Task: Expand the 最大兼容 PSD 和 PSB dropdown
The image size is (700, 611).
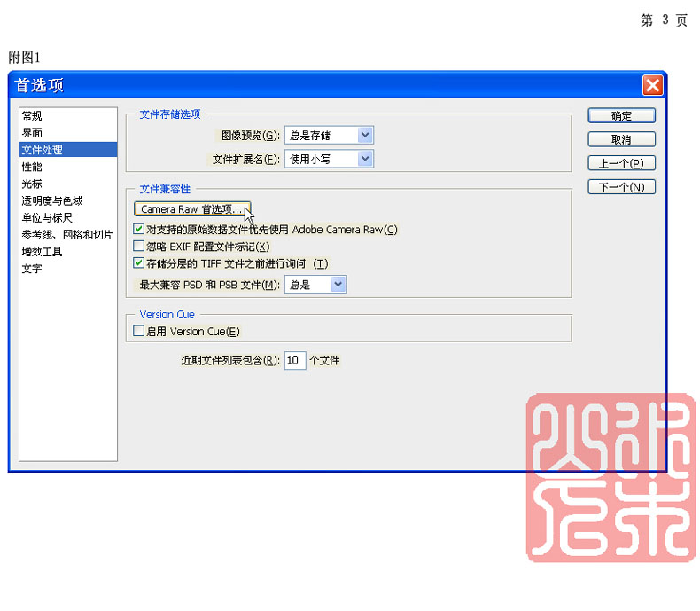Action: pos(315,285)
